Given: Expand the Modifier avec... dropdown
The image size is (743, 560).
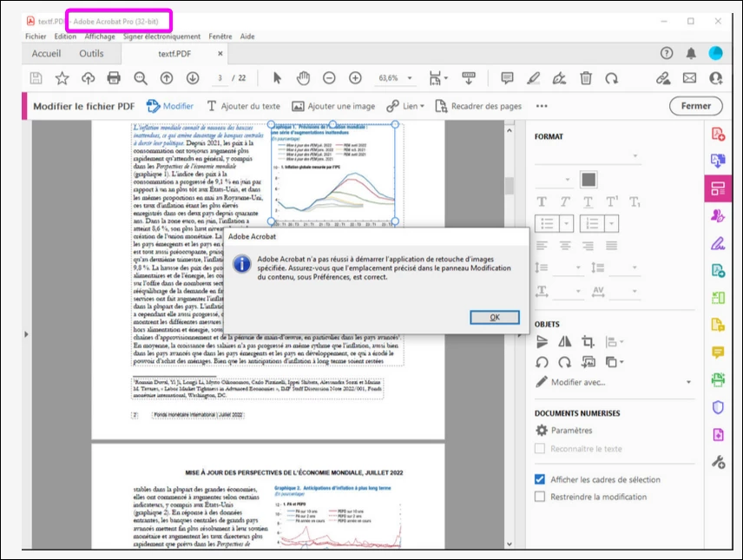Looking at the screenshot, I should [x=688, y=382].
